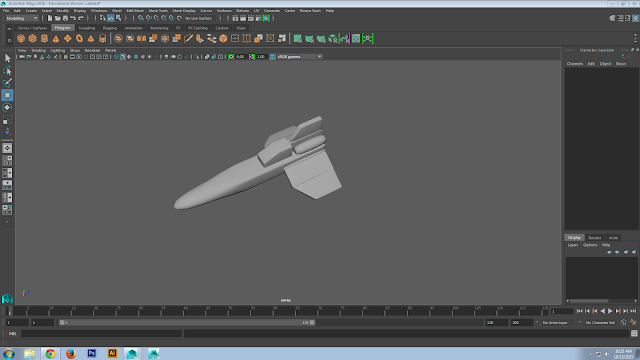
Task: Toggle snap to grids
Action: point(141,18)
